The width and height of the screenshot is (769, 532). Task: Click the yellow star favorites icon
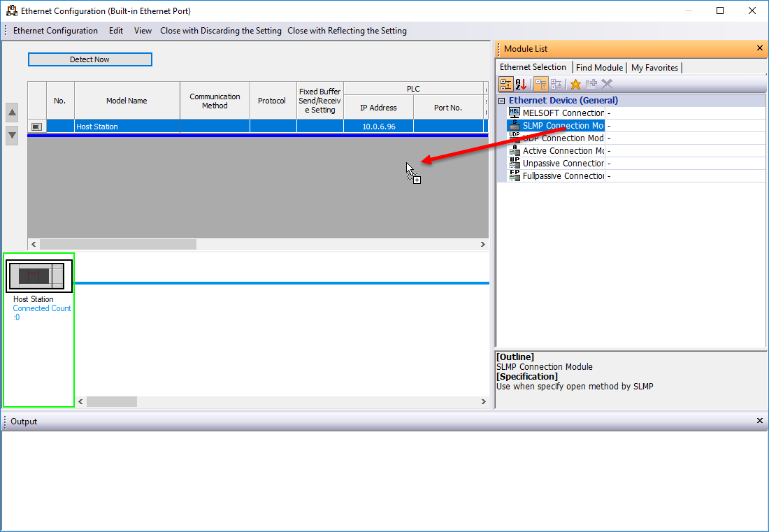[x=575, y=85]
